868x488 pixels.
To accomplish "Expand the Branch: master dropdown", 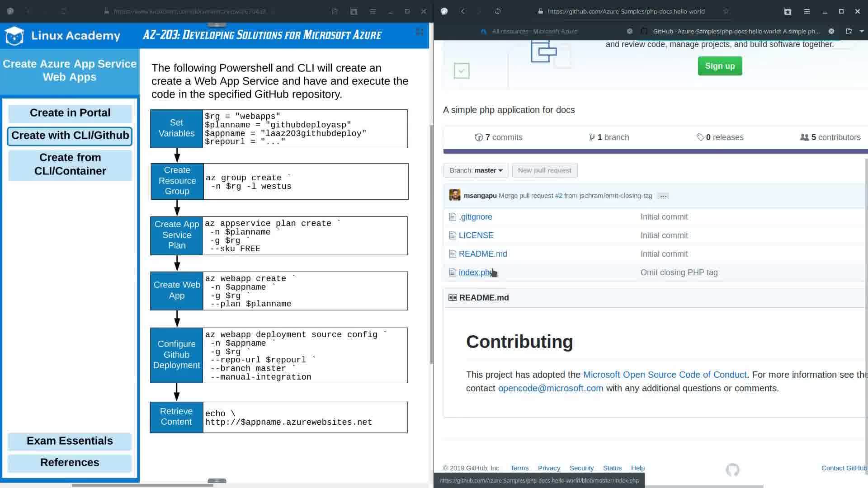I will point(476,170).
